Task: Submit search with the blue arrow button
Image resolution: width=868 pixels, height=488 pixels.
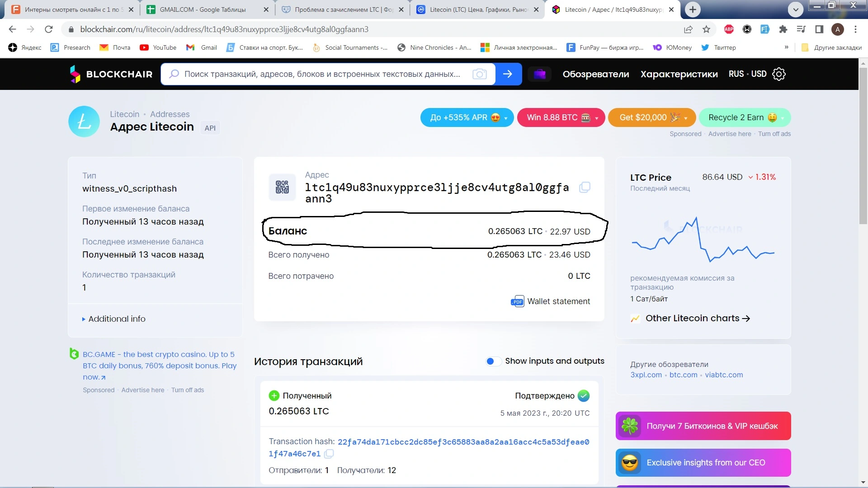Action: [x=508, y=74]
